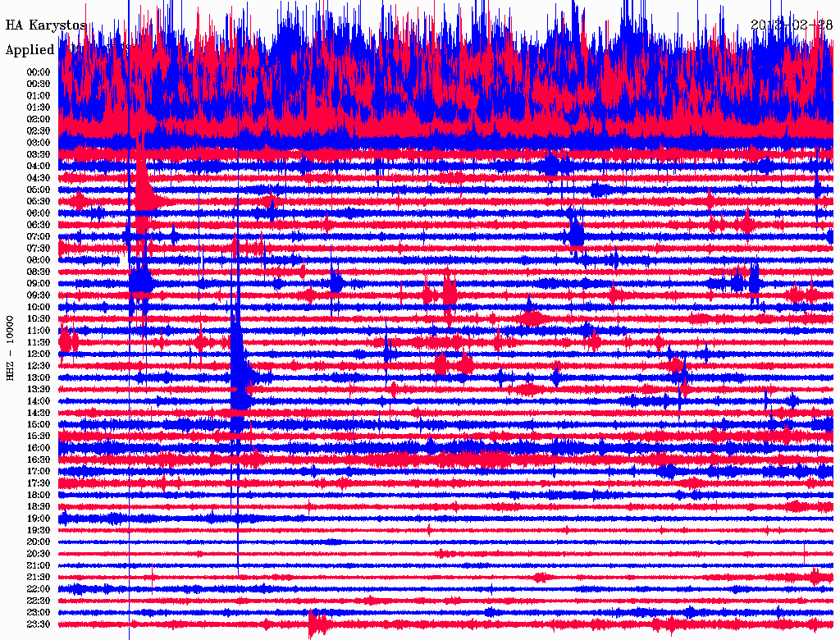Viewport: 840px width, 640px height.
Task: Click the Applied filter text
Action: 30,50
